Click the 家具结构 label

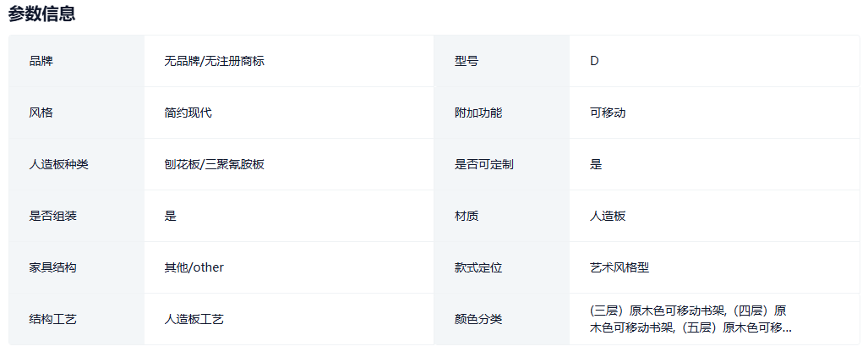coord(52,267)
